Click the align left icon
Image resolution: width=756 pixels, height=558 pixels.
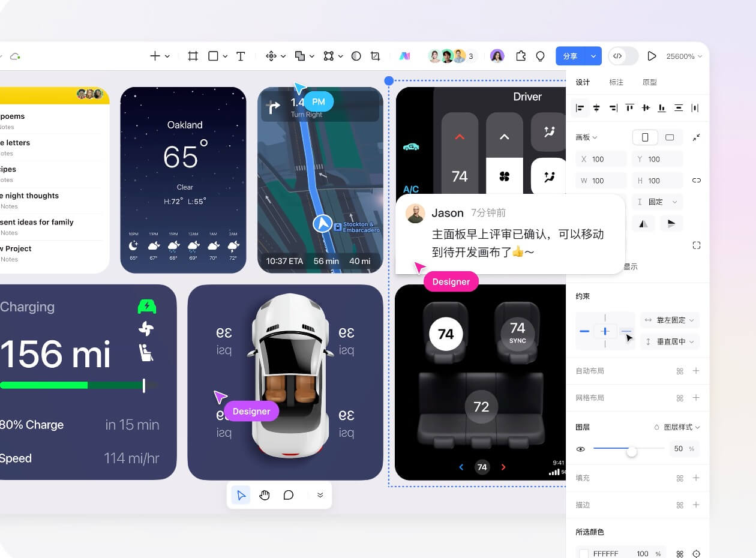click(x=580, y=108)
